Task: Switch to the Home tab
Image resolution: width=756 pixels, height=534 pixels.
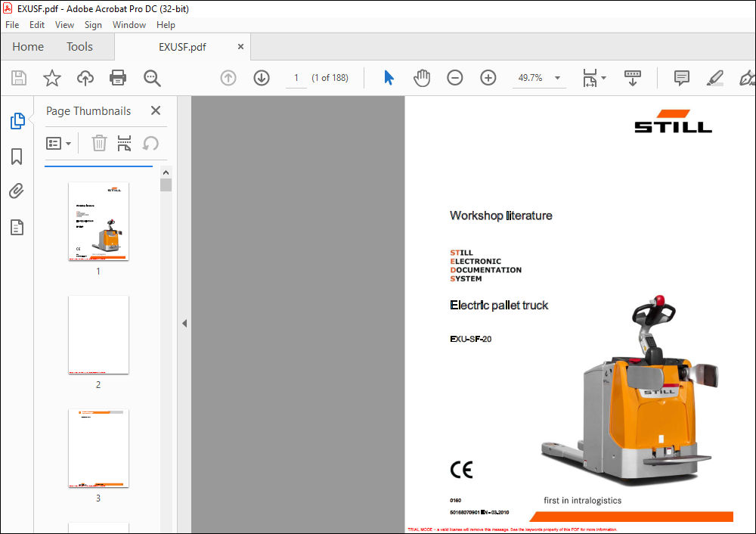Action: pos(28,47)
